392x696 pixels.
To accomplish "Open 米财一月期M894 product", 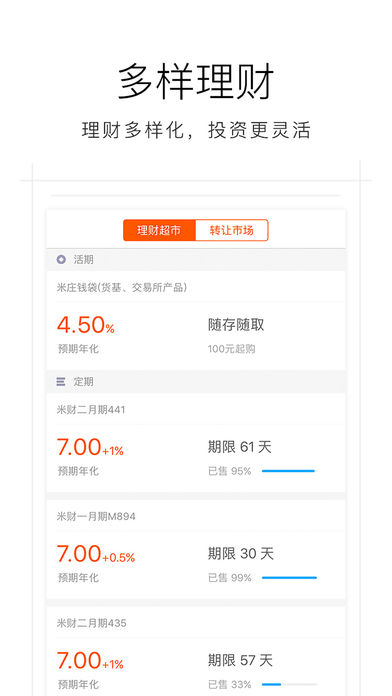I will coord(96,517).
